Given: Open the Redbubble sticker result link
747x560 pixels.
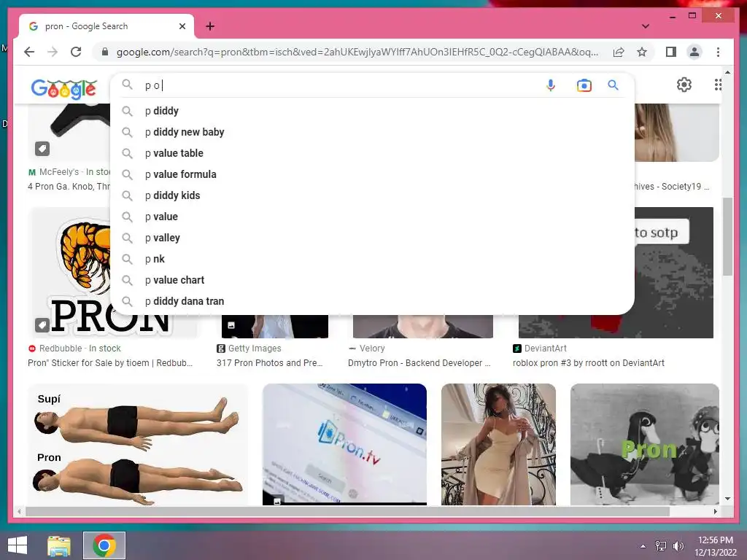Looking at the screenshot, I should (110, 363).
